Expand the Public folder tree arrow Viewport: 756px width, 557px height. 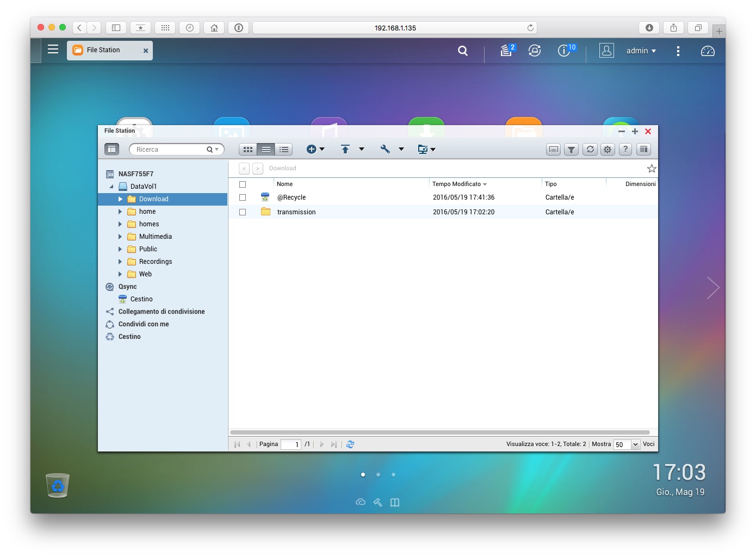(120, 249)
